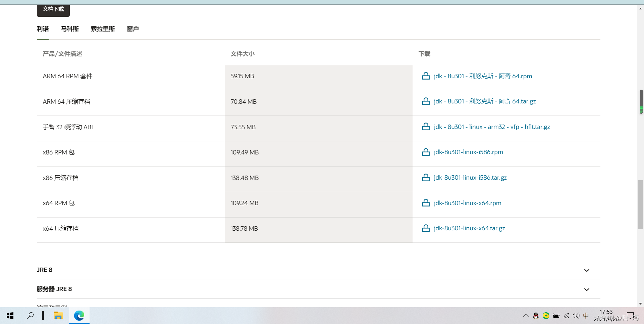The width and height of the screenshot is (644, 324).
Task: Open taskbar search magnifier
Action: tap(30, 316)
